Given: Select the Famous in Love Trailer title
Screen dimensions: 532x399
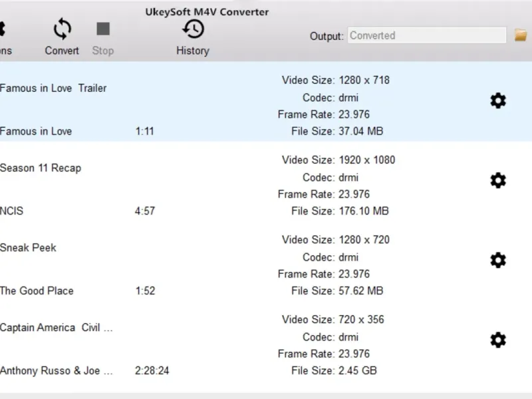Looking at the screenshot, I should [x=53, y=88].
